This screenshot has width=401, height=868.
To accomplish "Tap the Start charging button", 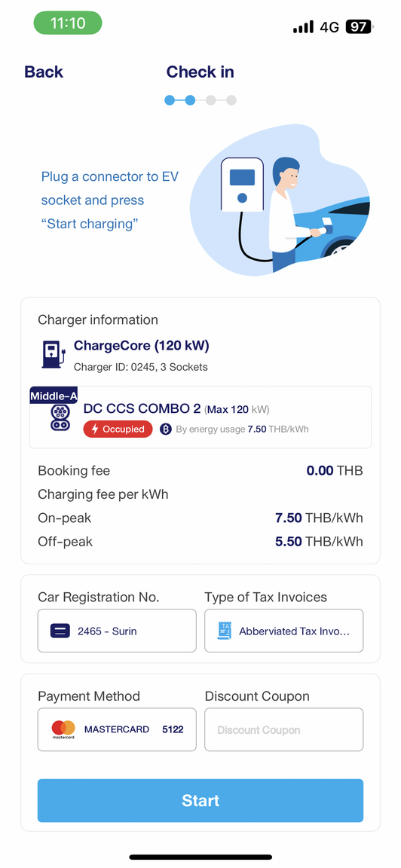I will [200, 800].
